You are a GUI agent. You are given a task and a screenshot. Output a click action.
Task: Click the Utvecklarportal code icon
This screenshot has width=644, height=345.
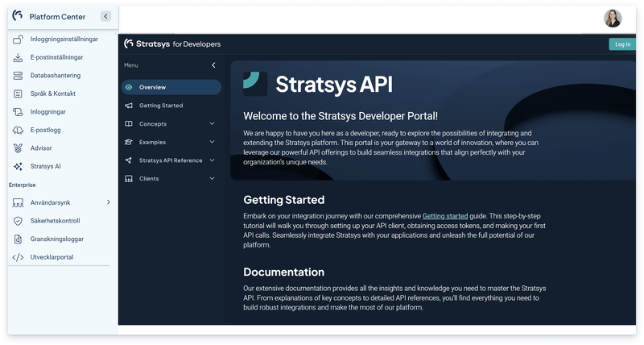18,257
